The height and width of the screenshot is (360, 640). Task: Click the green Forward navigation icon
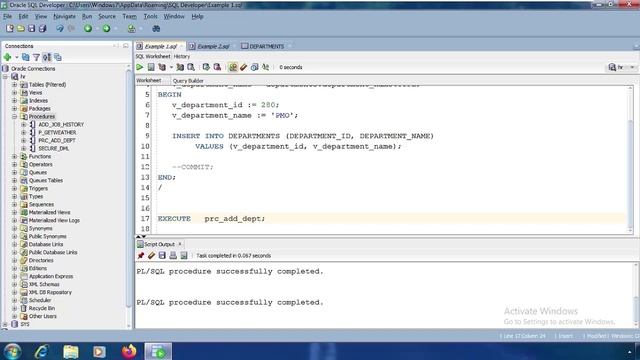107,29
